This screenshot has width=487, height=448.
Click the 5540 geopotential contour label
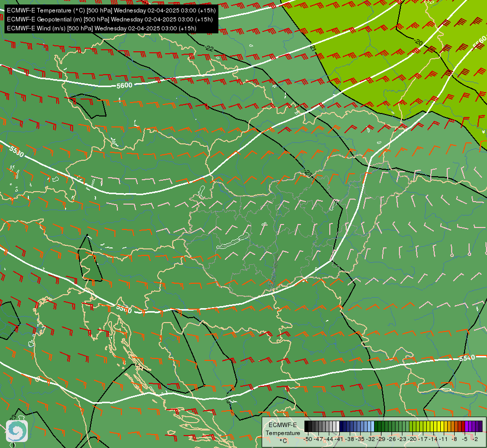(x=467, y=358)
